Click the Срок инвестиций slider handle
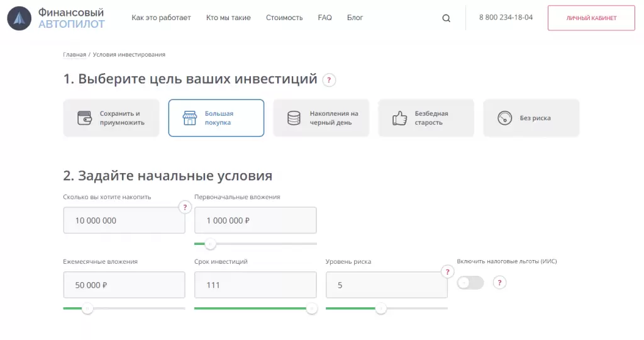644x340 pixels. coord(311,309)
